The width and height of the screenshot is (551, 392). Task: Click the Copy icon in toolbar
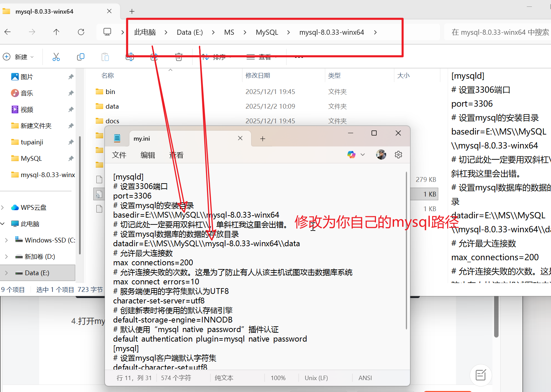(81, 57)
